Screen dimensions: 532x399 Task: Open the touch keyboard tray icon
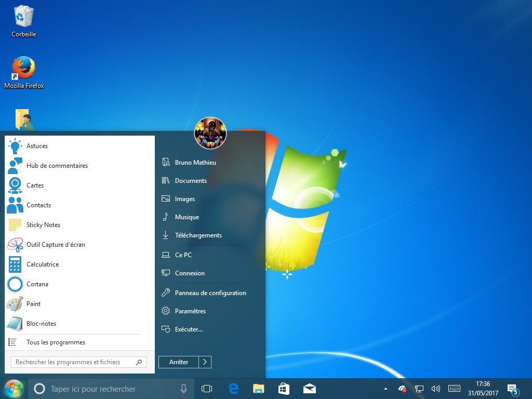[x=454, y=389]
